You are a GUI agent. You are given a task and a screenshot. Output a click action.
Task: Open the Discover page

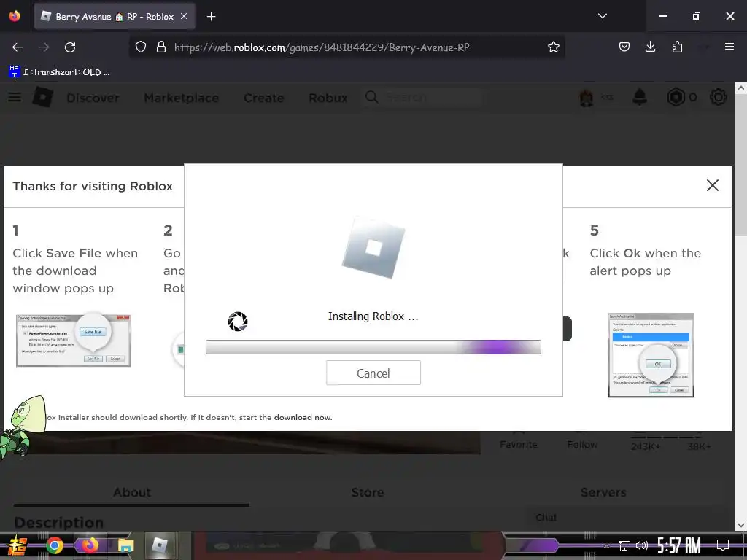pyautogui.click(x=93, y=98)
